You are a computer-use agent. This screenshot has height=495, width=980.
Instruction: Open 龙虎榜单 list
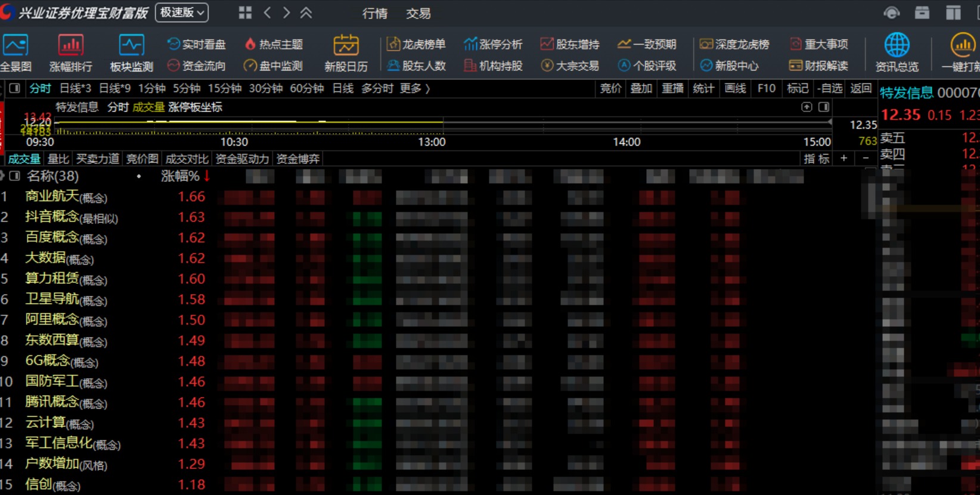pyautogui.click(x=416, y=44)
